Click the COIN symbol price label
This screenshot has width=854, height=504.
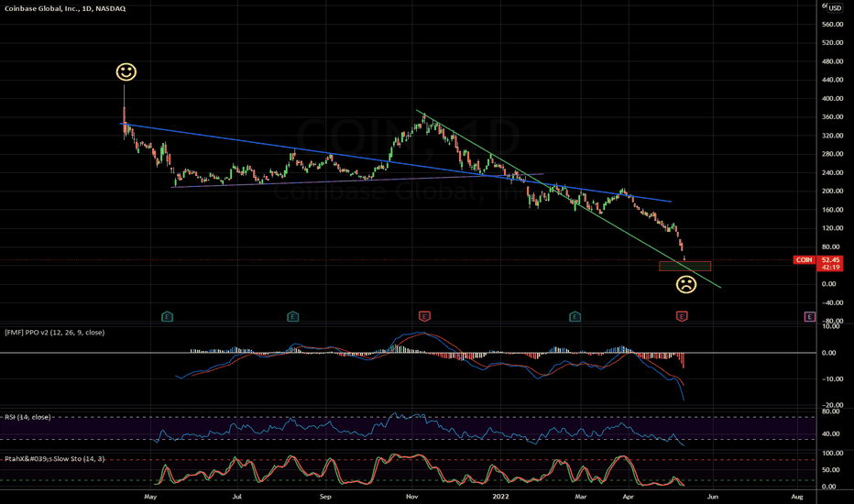pos(804,260)
